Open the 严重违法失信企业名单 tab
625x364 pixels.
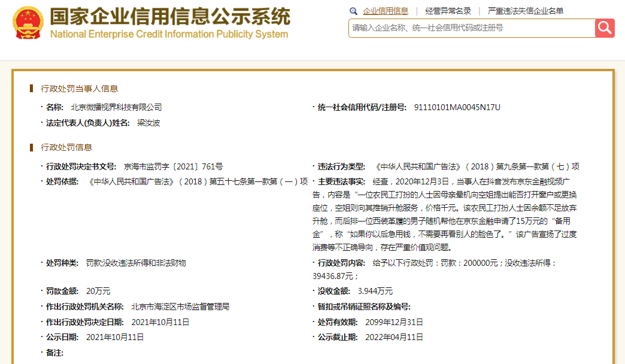(x=526, y=11)
